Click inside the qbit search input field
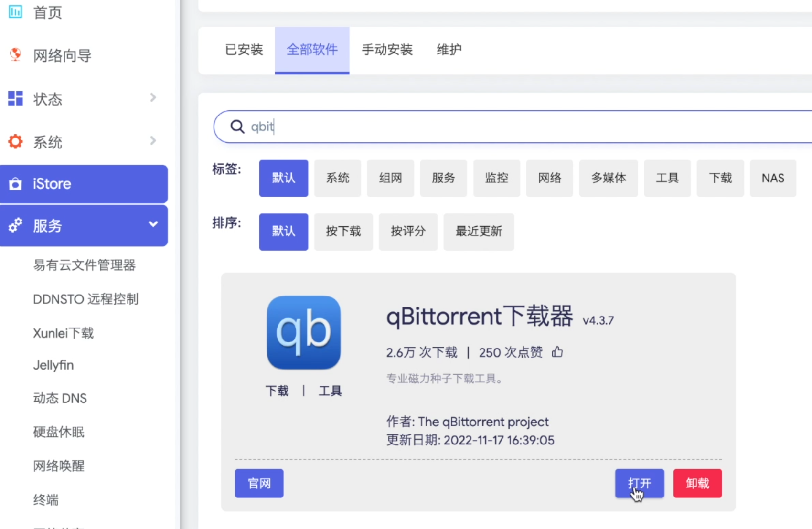 pyautogui.click(x=334, y=127)
